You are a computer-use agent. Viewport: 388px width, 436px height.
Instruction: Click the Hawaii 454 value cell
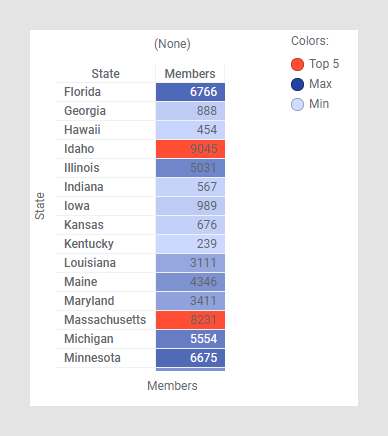click(190, 130)
